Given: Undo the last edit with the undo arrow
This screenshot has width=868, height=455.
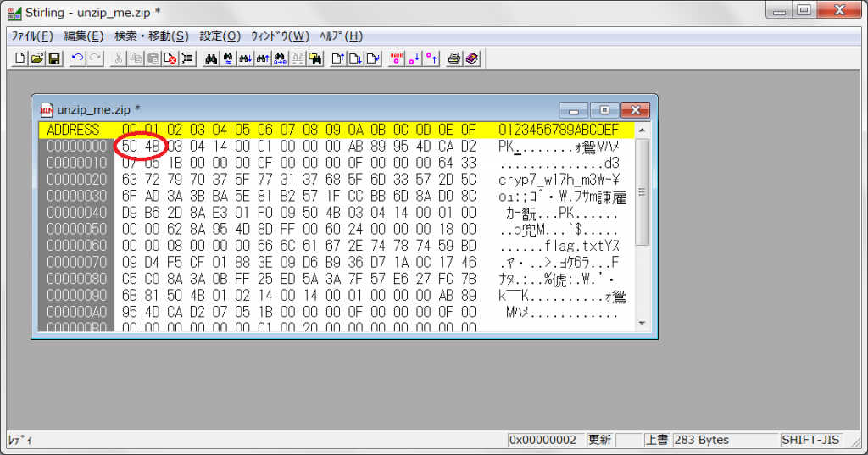Looking at the screenshot, I should (x=77, y=58).
